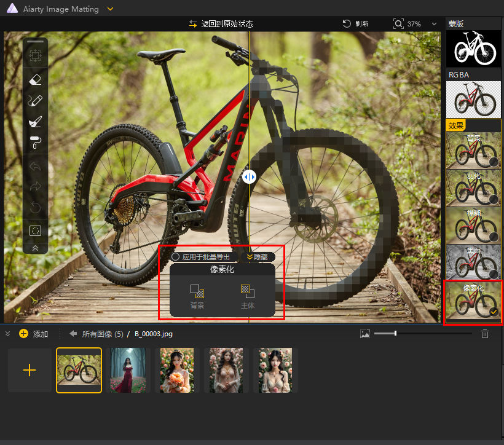Collapse the left toolbar with double chevron
This screenshot has width=504, height=445.
(36, 248)
